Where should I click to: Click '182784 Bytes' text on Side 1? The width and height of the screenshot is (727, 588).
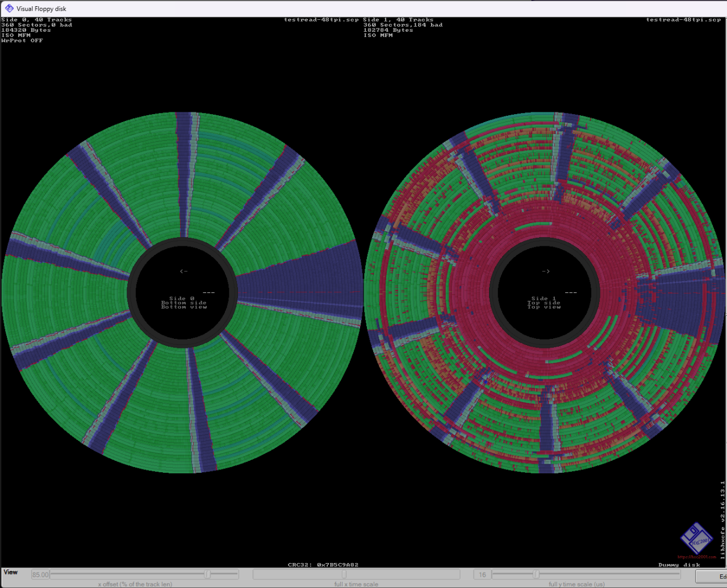[x=388, y=30]
